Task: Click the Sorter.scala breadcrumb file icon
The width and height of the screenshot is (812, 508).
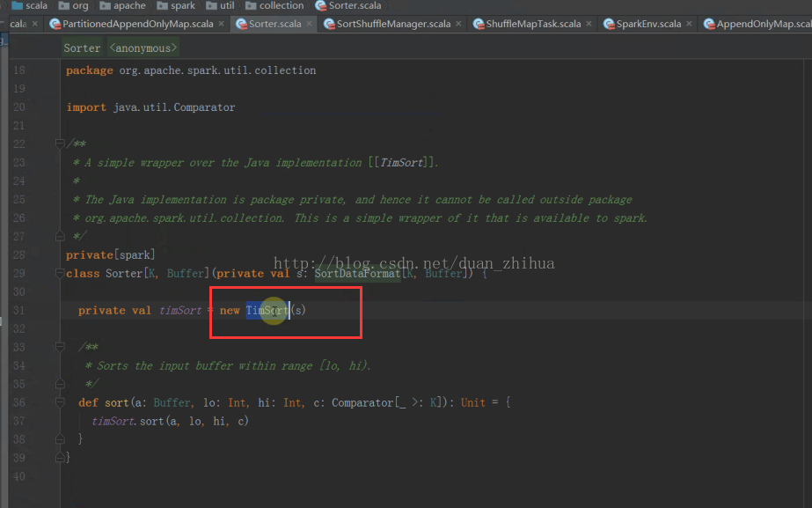Action: pyautogui.click(x=321, y=5)
